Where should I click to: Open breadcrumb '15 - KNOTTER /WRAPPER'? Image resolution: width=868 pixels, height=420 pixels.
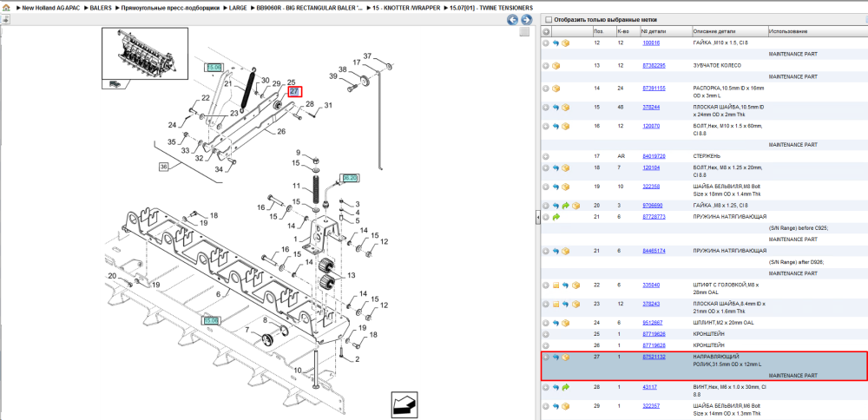[406, 9]
